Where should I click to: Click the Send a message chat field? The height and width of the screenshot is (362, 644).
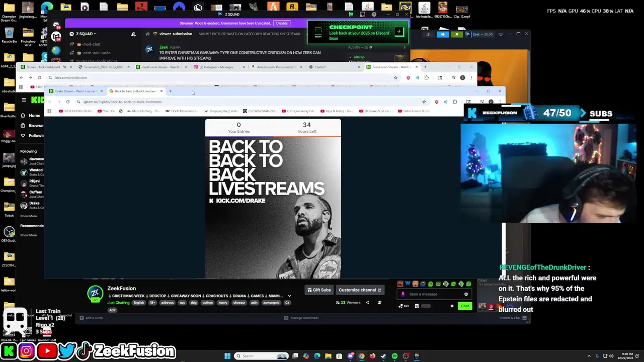pos(434,294)
